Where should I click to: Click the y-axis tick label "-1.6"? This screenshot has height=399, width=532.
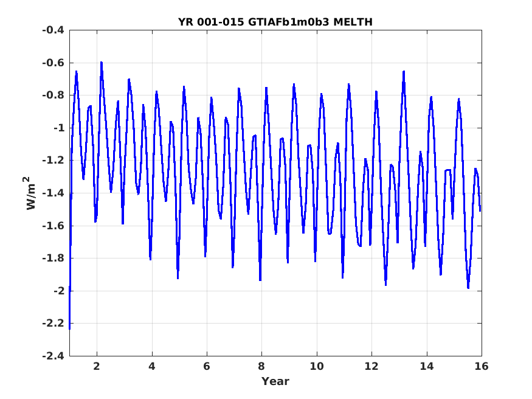pyautogui.click(x=54, y=226)
